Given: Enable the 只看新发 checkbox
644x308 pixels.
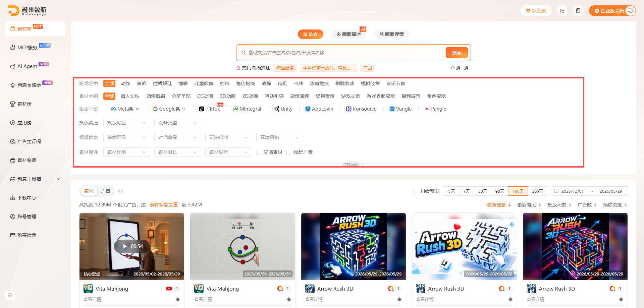Looking at the screenshot, I should click(x=416, y=191).
